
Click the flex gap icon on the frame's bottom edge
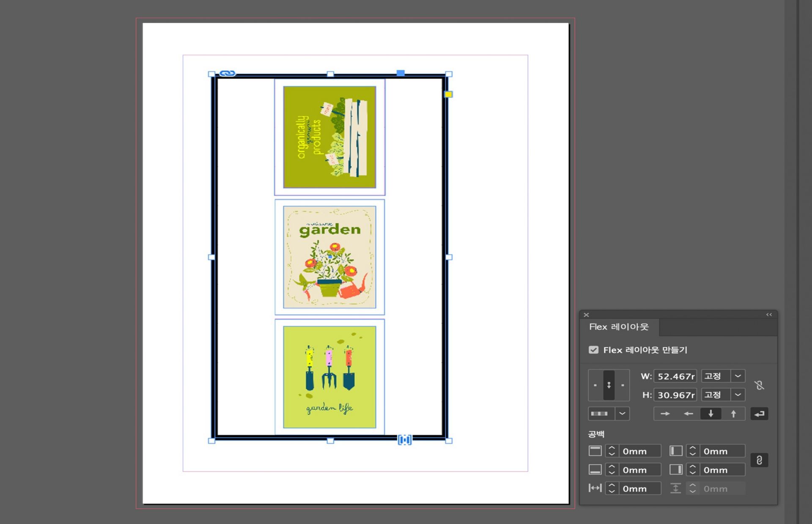pos(404,440)
